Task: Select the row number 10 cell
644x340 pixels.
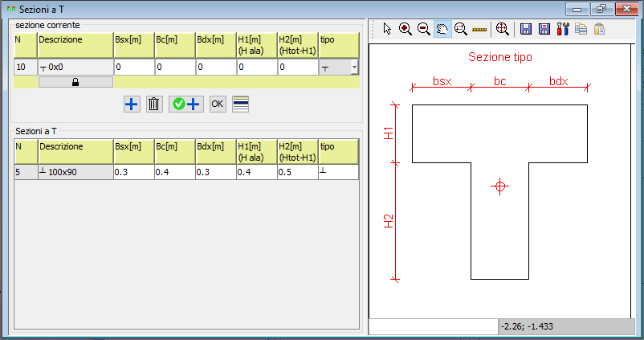Action: (26, 67)
